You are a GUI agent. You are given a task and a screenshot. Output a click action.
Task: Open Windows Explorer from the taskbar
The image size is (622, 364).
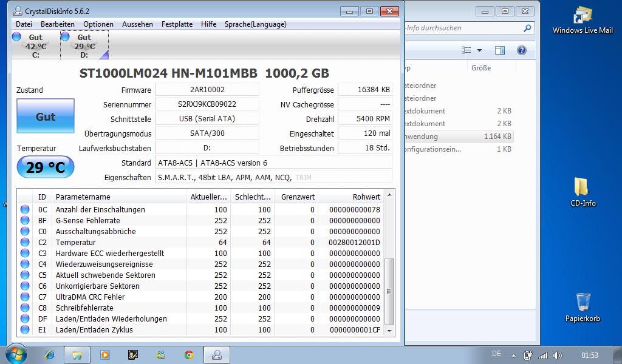click(77, 355)
